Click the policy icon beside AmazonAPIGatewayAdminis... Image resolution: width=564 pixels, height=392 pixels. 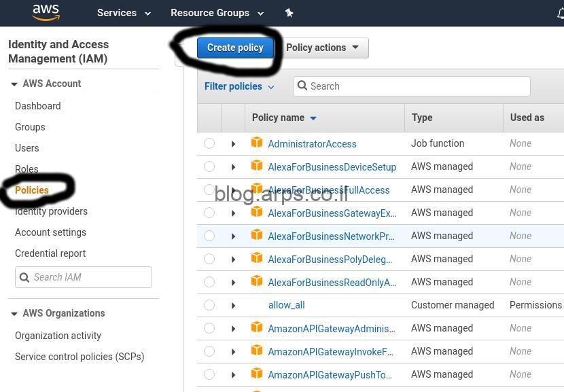coord(256,327)
